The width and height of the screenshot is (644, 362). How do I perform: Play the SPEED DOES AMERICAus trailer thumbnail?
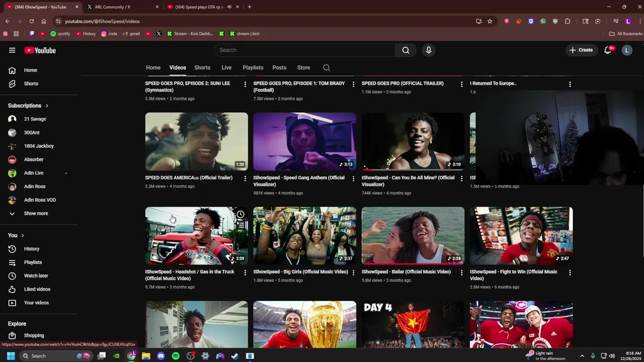(x=196, y=142)
